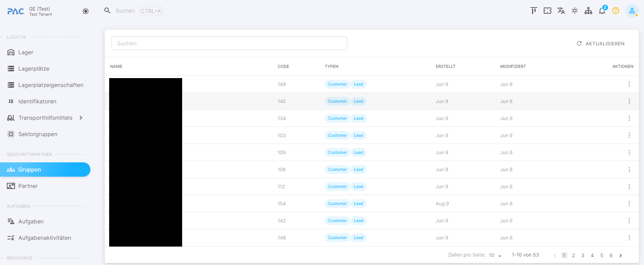The width and height of the screenshot is (644, 265).
Task: Click the Aug 9 created date
Action: [x=442, y=204]
